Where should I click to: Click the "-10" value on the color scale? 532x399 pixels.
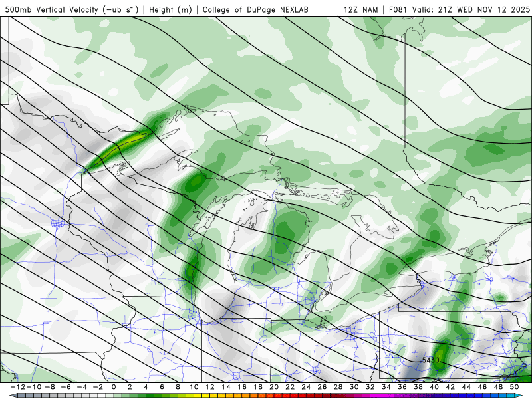click(x=34, y=387)
